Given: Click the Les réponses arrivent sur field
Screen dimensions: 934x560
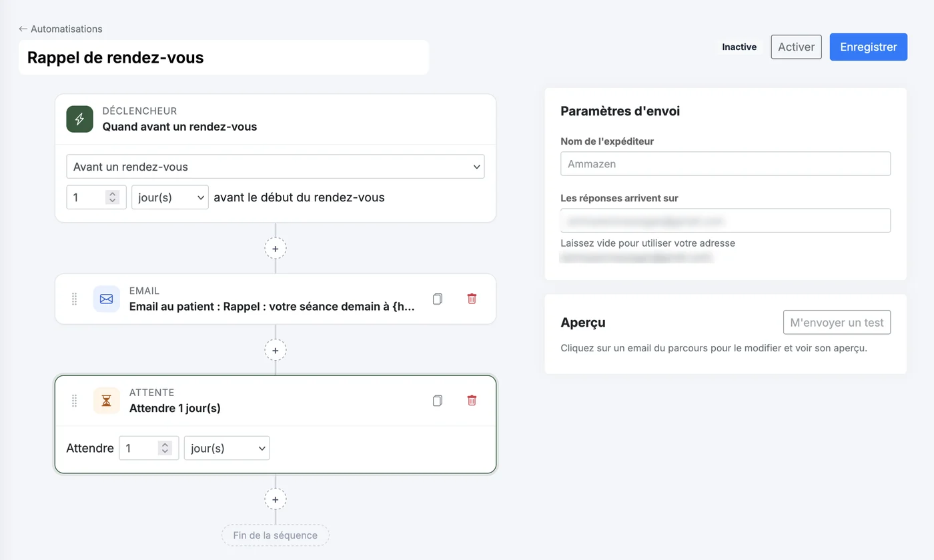Looking at the screenshot, I should click(x=725, y=220).
